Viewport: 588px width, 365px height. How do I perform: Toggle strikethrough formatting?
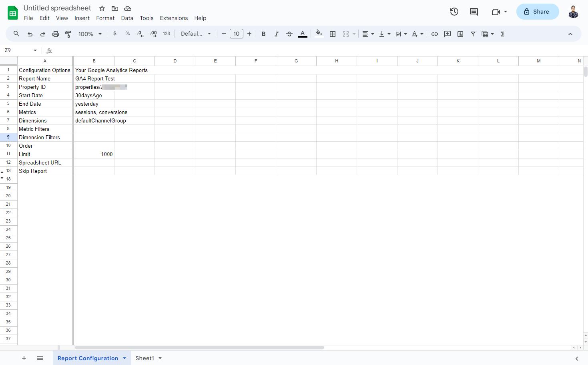point(289,34)
